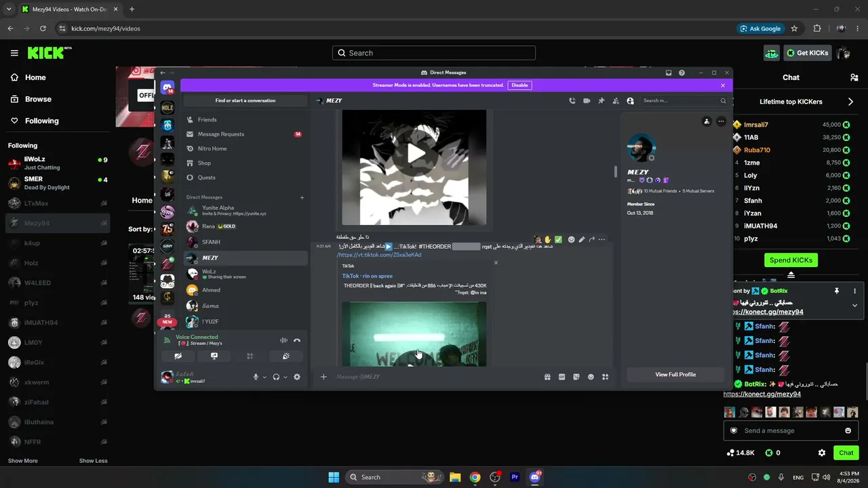Image resolution: width=868 pixels, height=488 pixels.
Task: Send a gift from message bar
Action: pyautogui.click(x=547, y=377)
